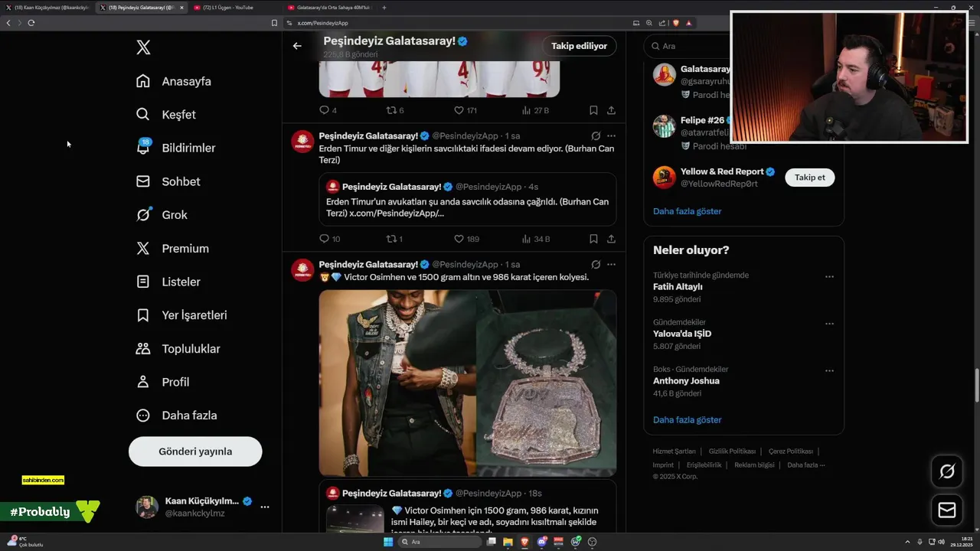Open options for Fatih Altaylı trend
The image size is (980, 551).
829,277
